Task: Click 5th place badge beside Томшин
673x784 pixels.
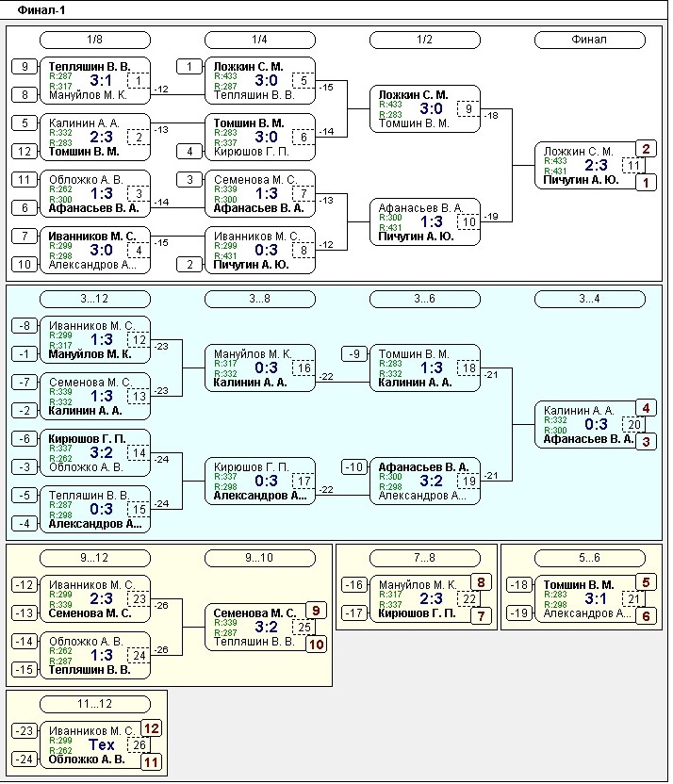Action: pyautogui.click(x=646, y=582)
